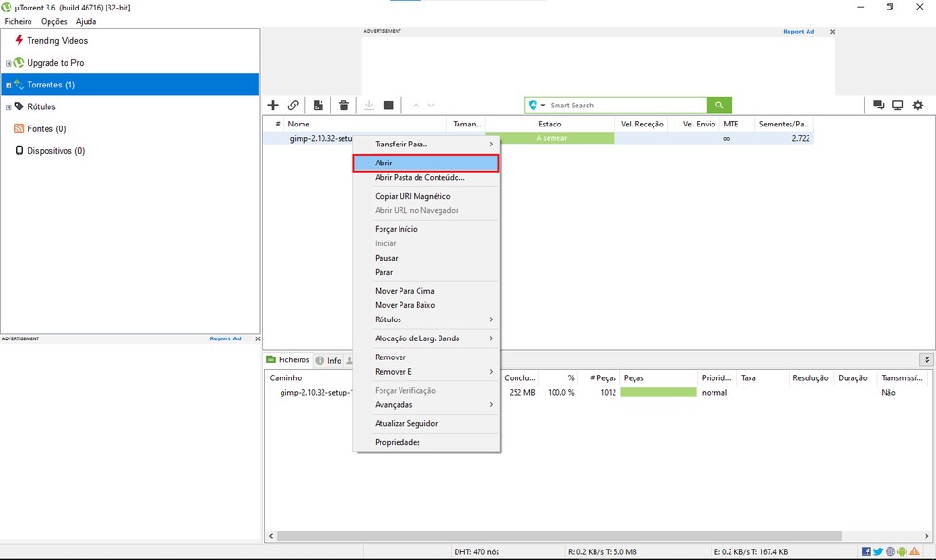Image resolution: width=936 pixels, height=560 pixels.
Task: Click the Twitter icon in status bar
Action: pyautogui.click(x=877, y=551)
